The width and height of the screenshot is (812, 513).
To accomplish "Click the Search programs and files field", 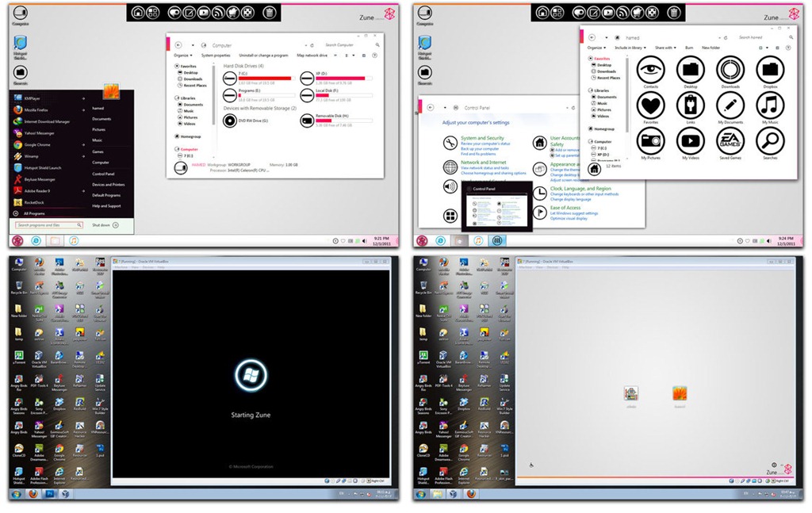I will [49, 225].
